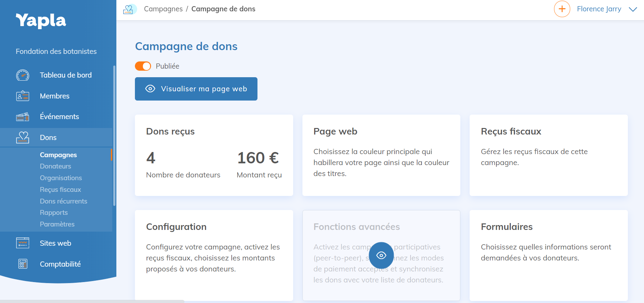Screen dimensions: 644x303
Task: Click the Yapla logo
Action: point(41,21)
